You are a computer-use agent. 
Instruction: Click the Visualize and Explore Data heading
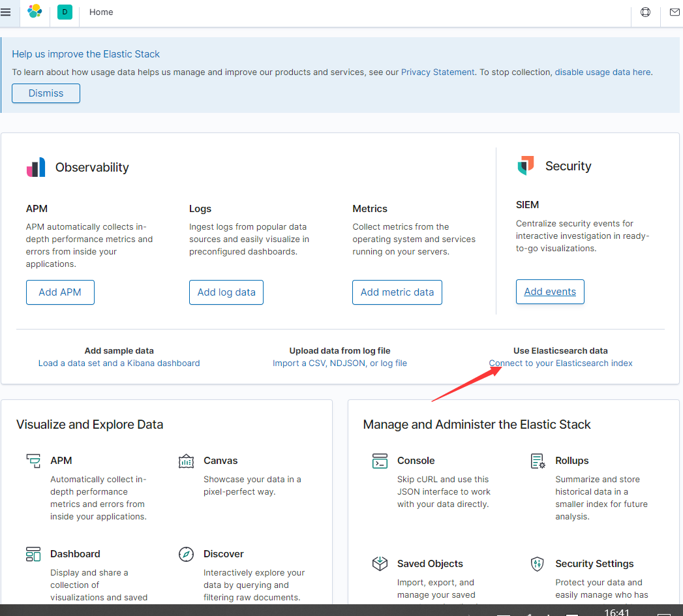coord(90,425)
